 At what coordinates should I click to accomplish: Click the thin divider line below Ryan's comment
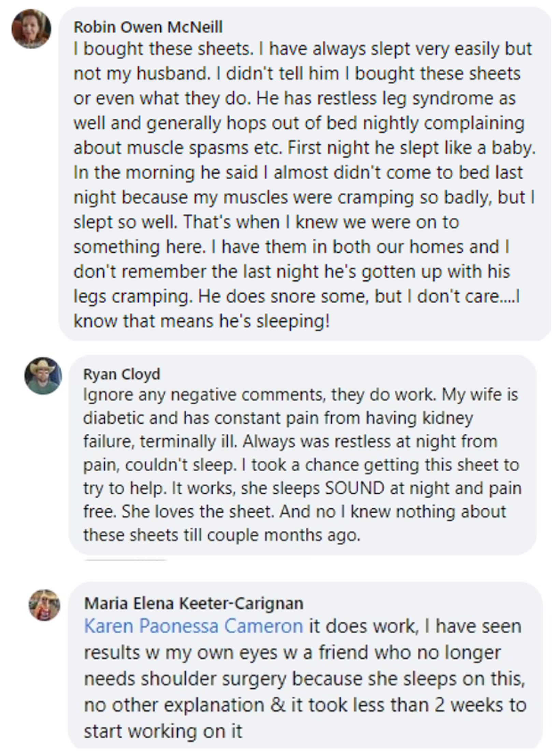click(125, 560)
